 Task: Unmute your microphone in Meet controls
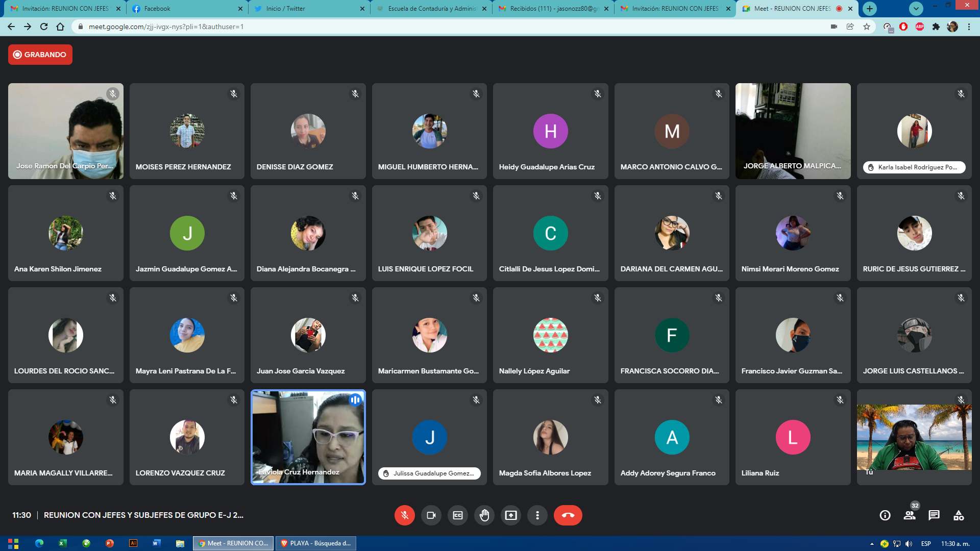(x=404, y=515)
